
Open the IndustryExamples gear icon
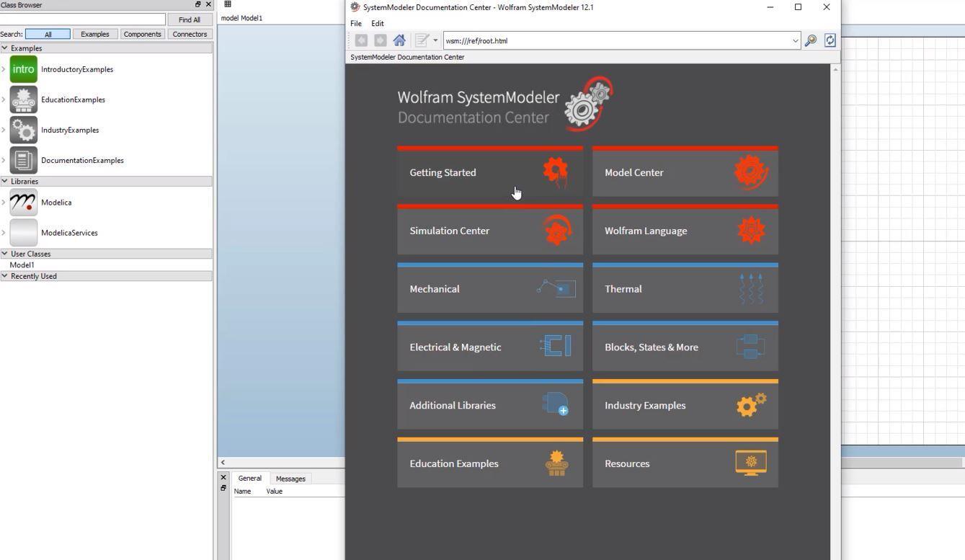point(22,130)
